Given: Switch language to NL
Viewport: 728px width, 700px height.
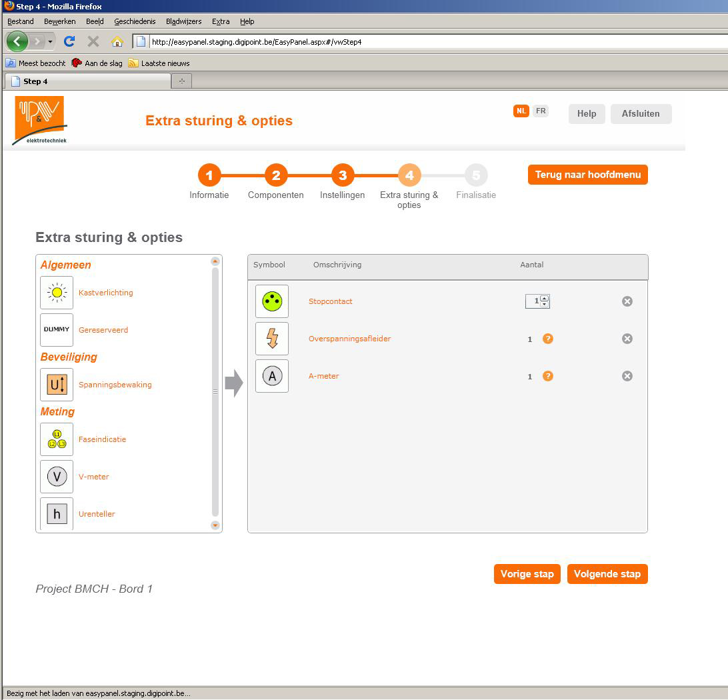Looking at the screenshot, I should click(521, 111).
